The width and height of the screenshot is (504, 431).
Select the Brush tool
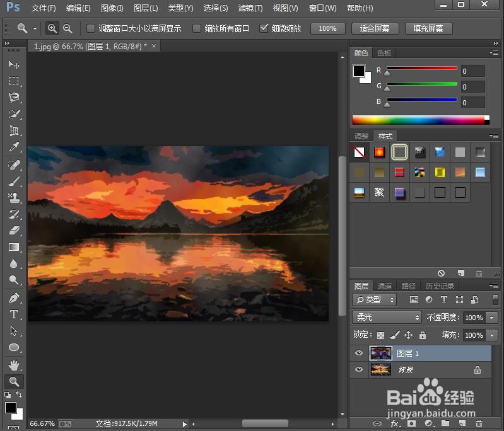[13, 181]
